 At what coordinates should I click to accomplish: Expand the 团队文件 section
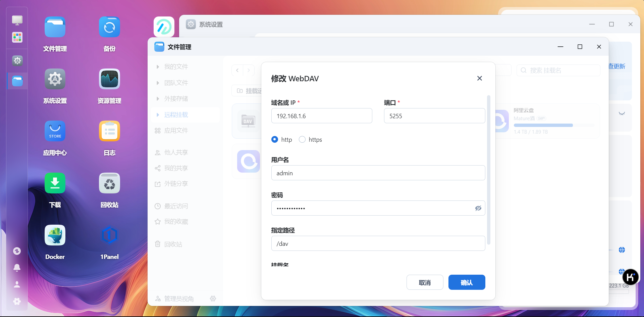tap(175, 83)
